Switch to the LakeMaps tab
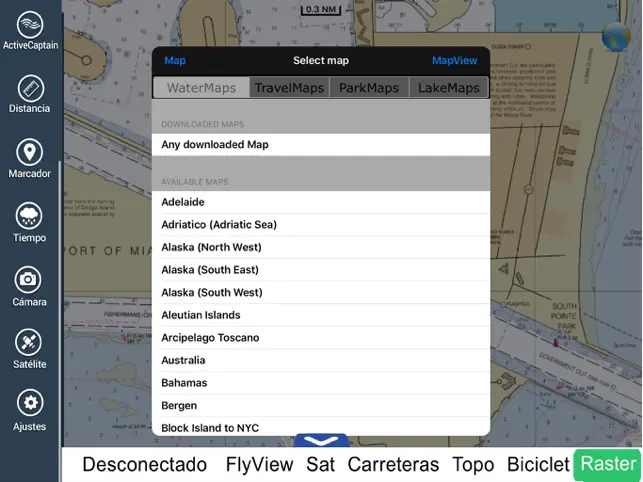This screenshot has width=643, height=482. pos(449,88)
